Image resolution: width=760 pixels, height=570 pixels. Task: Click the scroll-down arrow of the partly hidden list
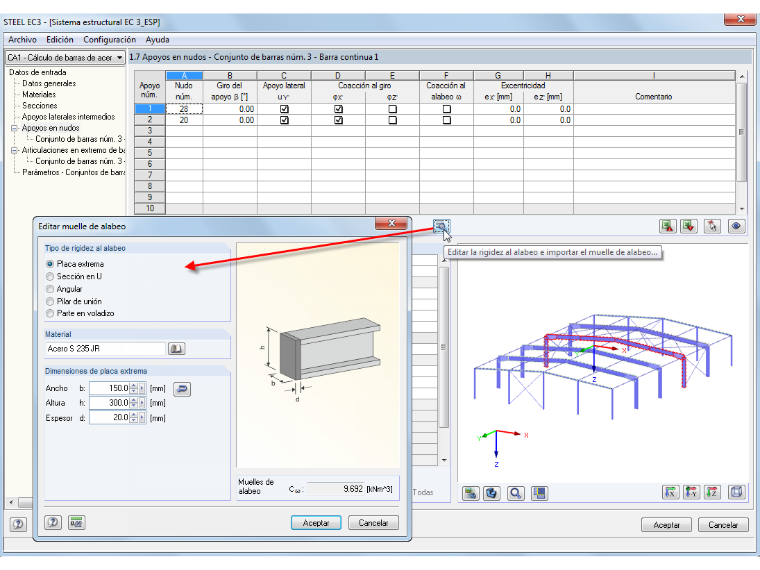(444, 460)
